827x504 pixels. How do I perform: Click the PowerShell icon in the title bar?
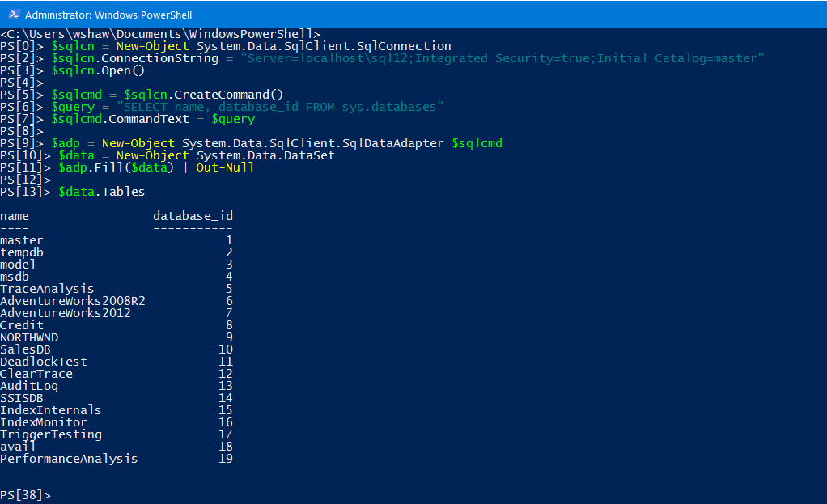coord(13,15)
